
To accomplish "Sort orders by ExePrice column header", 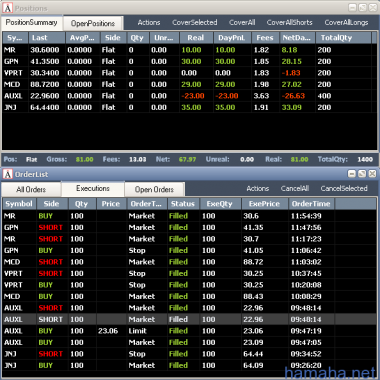I will 264,204.
